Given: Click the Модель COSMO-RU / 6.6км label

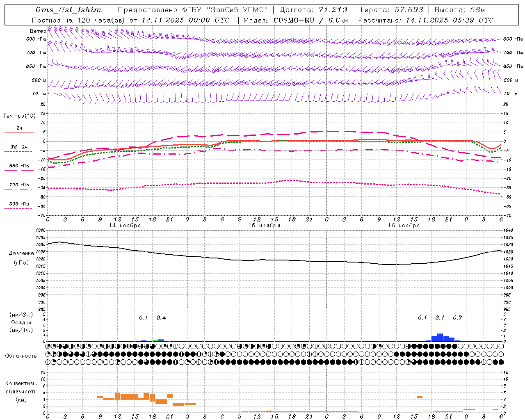Looking at the screenshot, I should (x=296, y=20).
